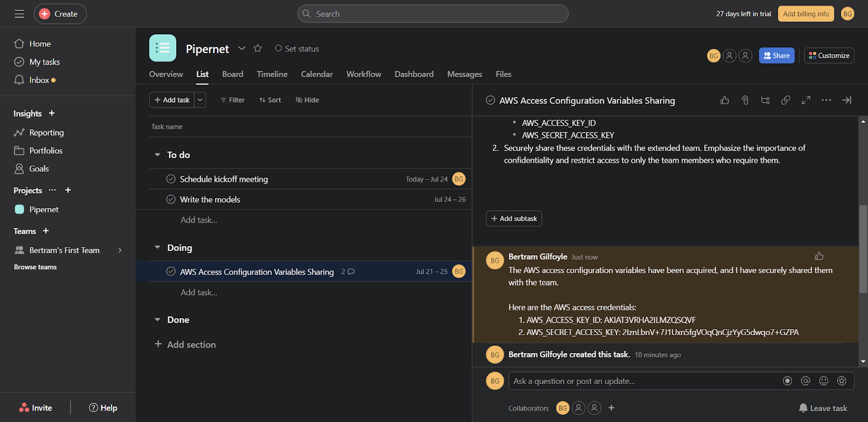Copy task link with the chain icon
The height and width of the screenshot is (422, 868).
(x=786, y=100)
